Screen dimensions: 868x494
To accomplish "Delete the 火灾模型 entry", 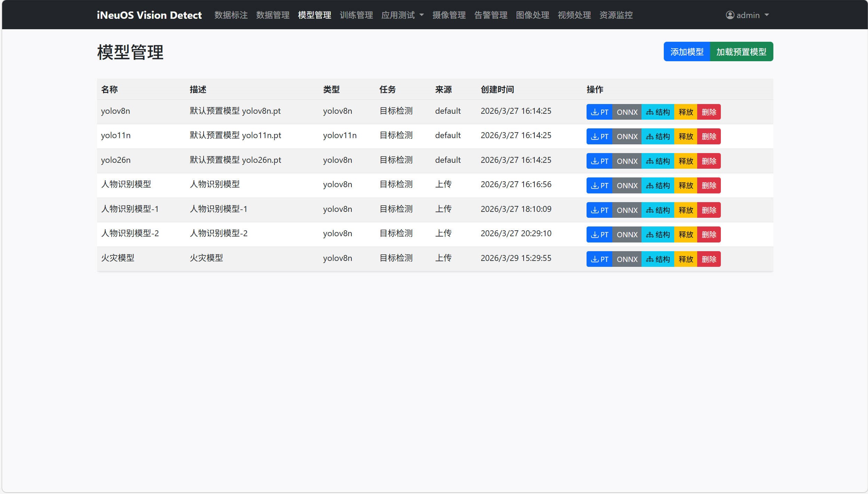I will tap(709, 259).
